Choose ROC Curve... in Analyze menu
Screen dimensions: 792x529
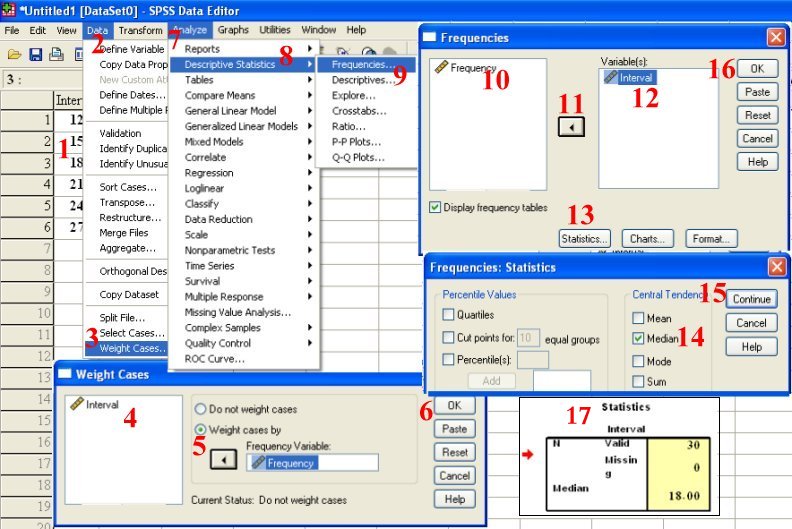pos(214,359)
